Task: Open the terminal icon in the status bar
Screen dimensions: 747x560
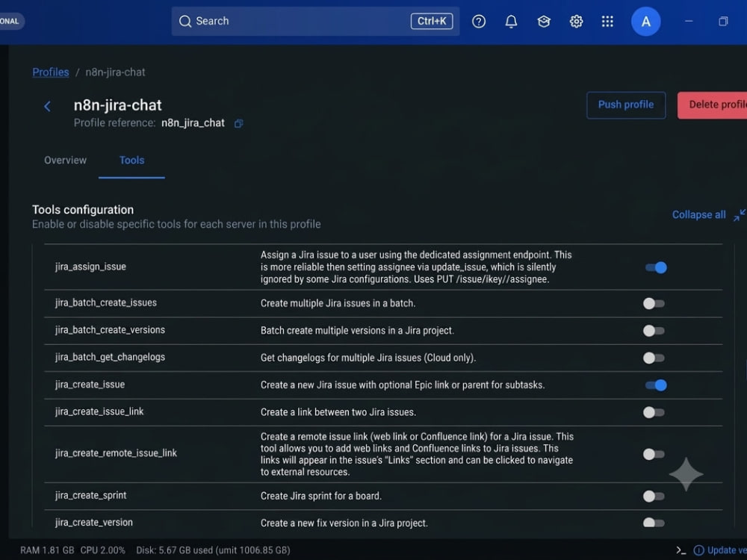Action: [681, 550]
